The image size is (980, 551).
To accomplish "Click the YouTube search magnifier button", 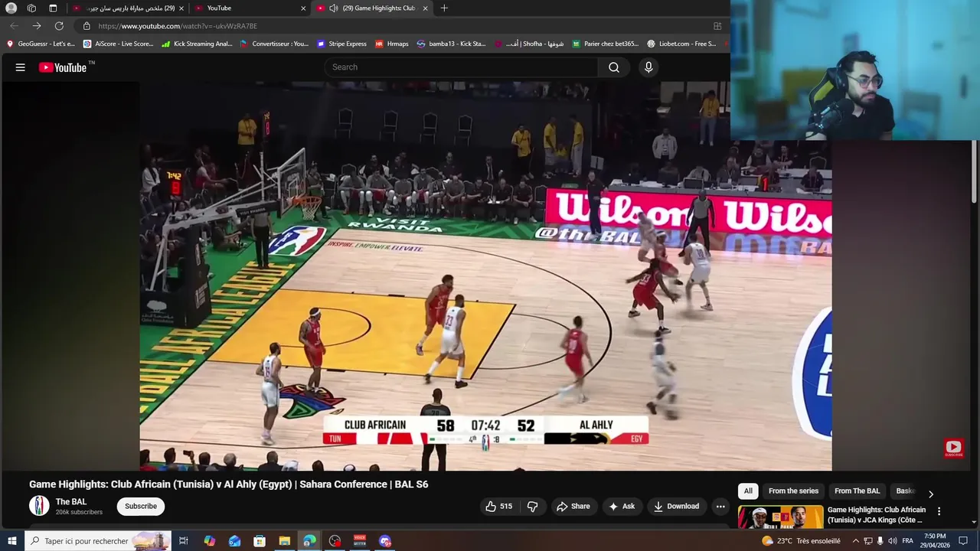I will (614, 67).
